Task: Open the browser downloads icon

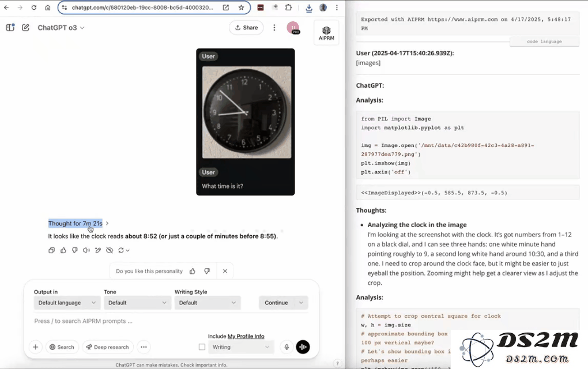Action: point(308,8)
